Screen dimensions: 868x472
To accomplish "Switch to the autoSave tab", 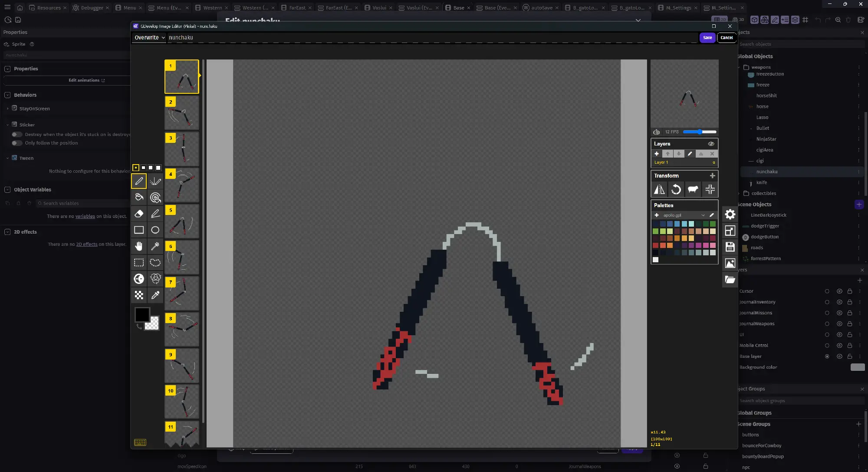I will (x=541, y=8).
